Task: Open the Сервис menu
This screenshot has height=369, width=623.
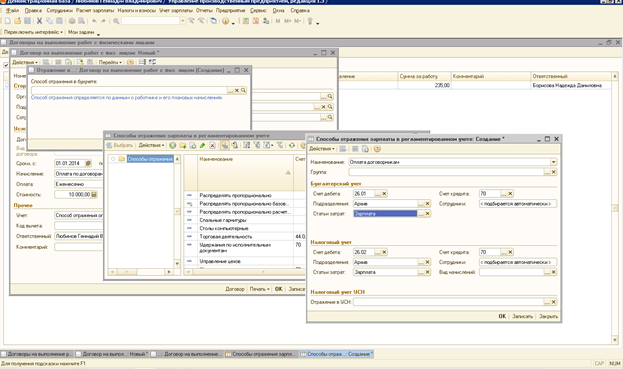Action: click(x=258, y=11)
